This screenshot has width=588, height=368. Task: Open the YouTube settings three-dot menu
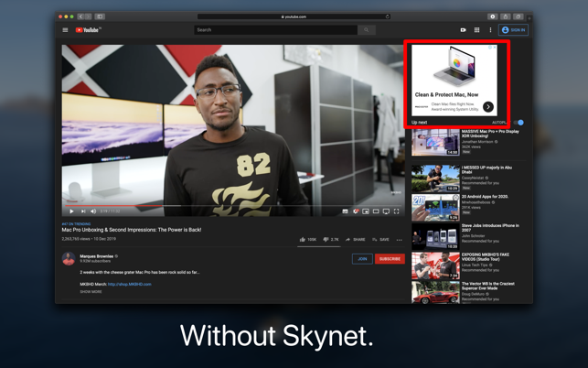(x=490, y=30)
